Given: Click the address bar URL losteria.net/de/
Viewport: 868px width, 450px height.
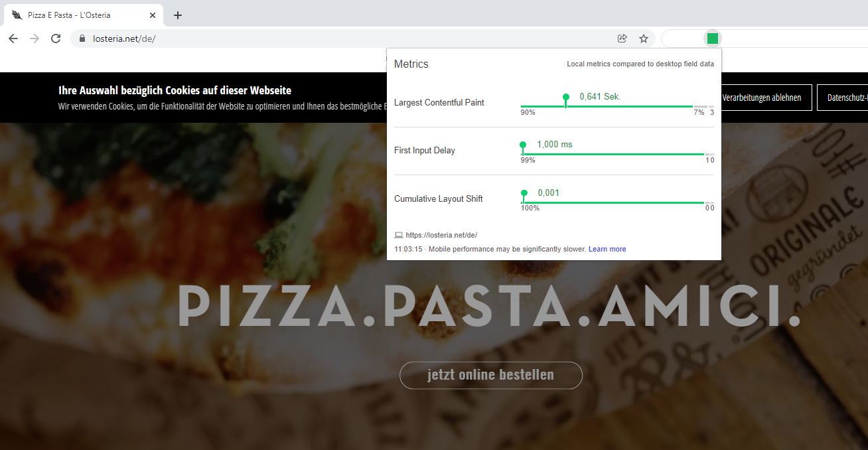Looking at the screenshot, I should 124,38.
